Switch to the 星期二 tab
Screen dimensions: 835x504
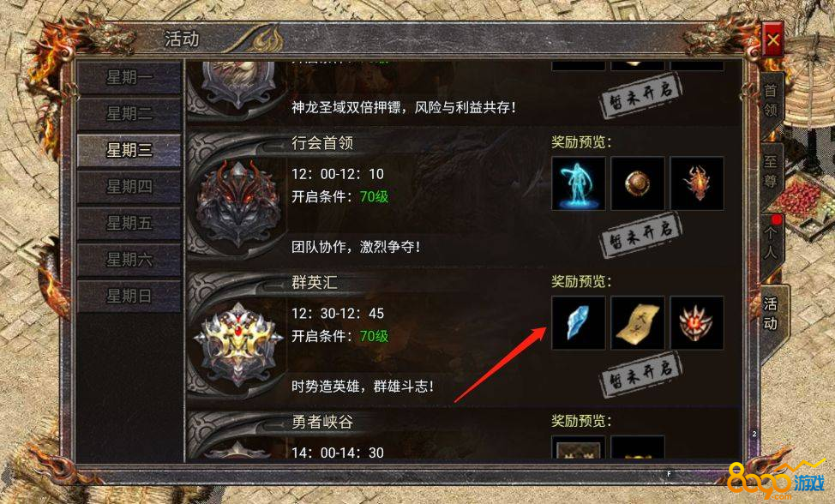[x=129, y=113]
